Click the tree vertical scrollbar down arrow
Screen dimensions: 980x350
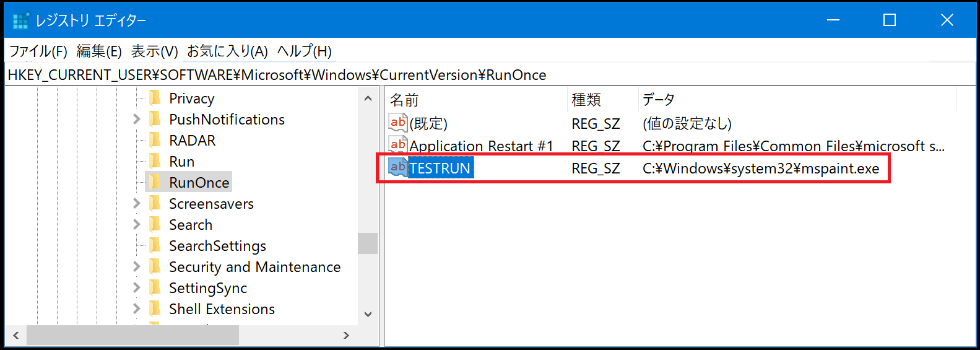tap(368, 314)
